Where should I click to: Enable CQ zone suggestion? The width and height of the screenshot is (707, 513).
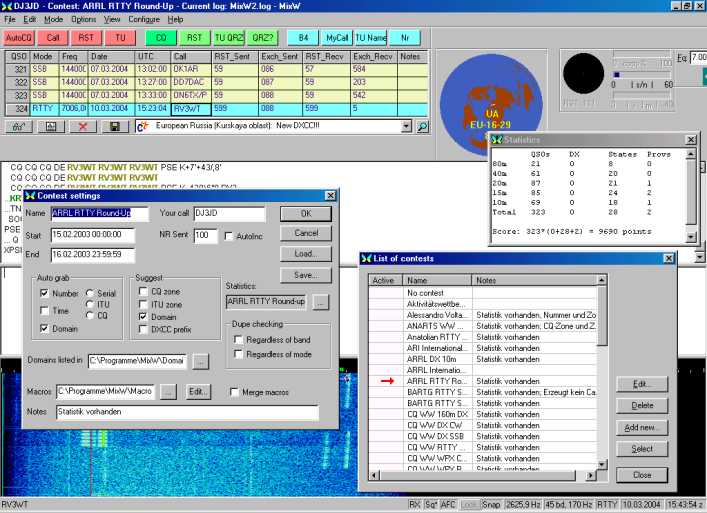click(x=143, y=291)
